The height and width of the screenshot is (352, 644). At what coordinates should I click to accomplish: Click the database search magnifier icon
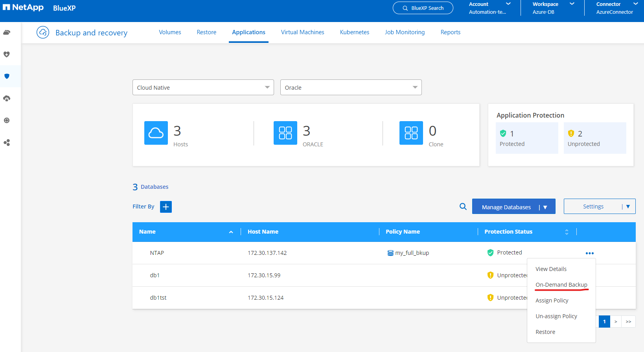[x=463, y=206]
